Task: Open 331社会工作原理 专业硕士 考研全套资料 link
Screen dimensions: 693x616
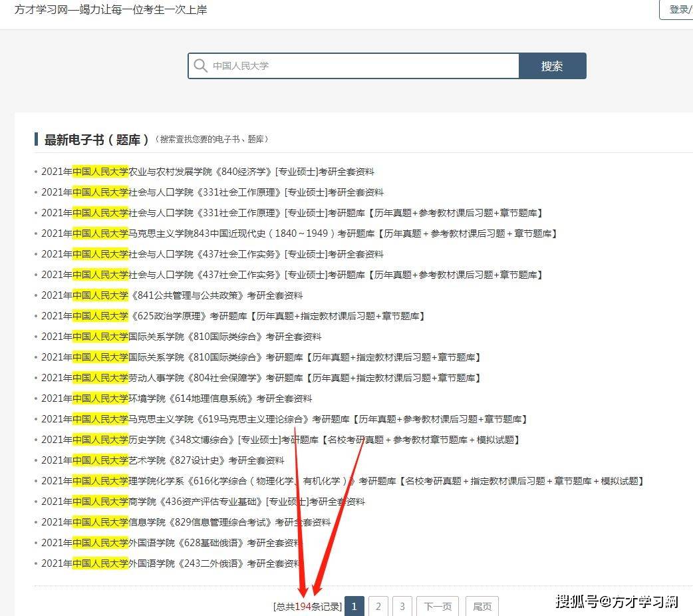Action: pos(212,192)
